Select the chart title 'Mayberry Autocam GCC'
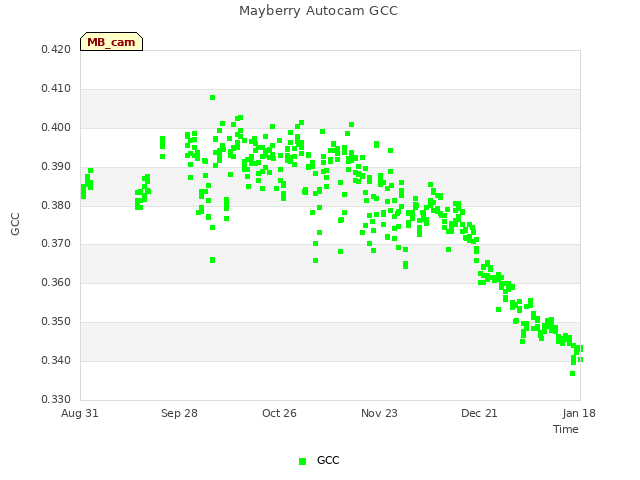Screen dimensions: 640x480 [318, 11]
